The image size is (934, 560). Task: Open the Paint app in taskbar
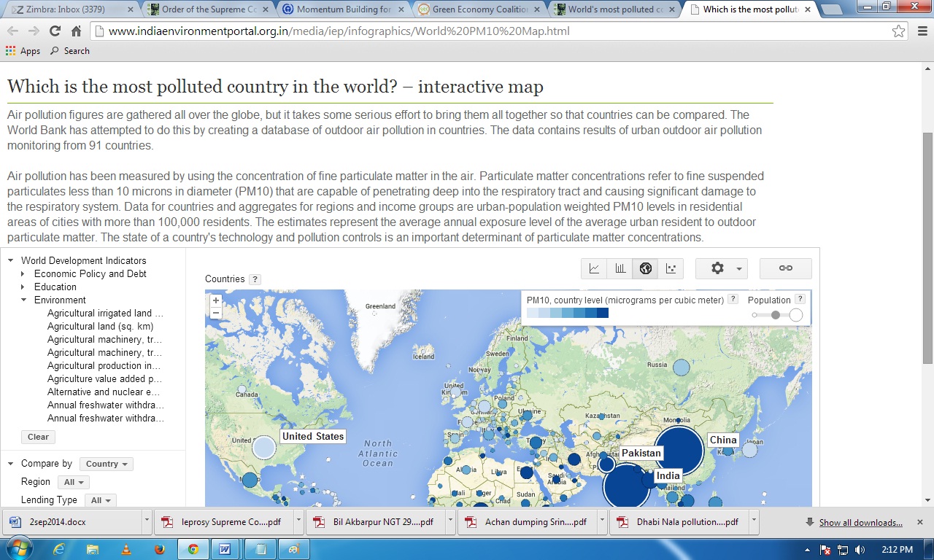[293, 549]
